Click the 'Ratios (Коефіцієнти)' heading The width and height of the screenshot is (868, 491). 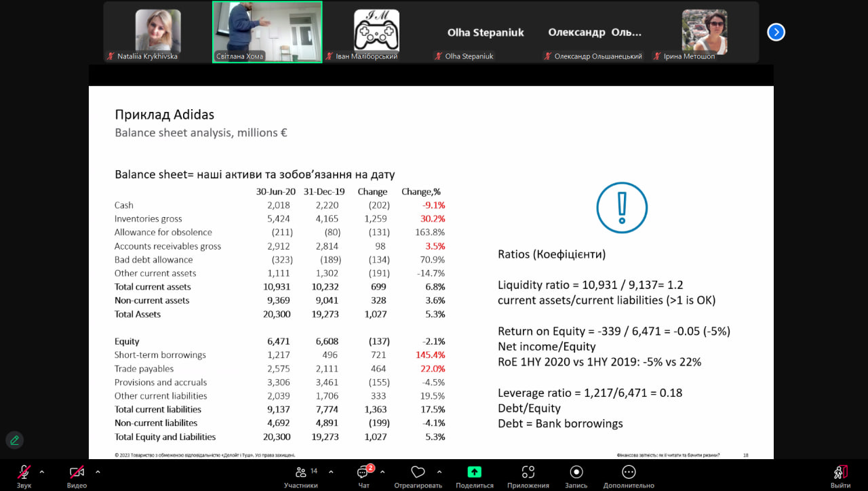point(552,255)
